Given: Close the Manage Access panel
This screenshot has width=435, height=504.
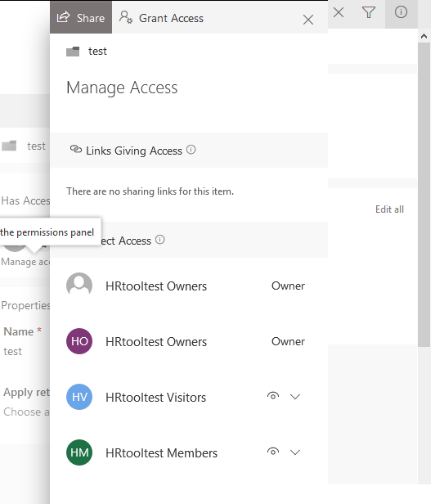Looking at the screenshot, I should [x=307, y=20].
